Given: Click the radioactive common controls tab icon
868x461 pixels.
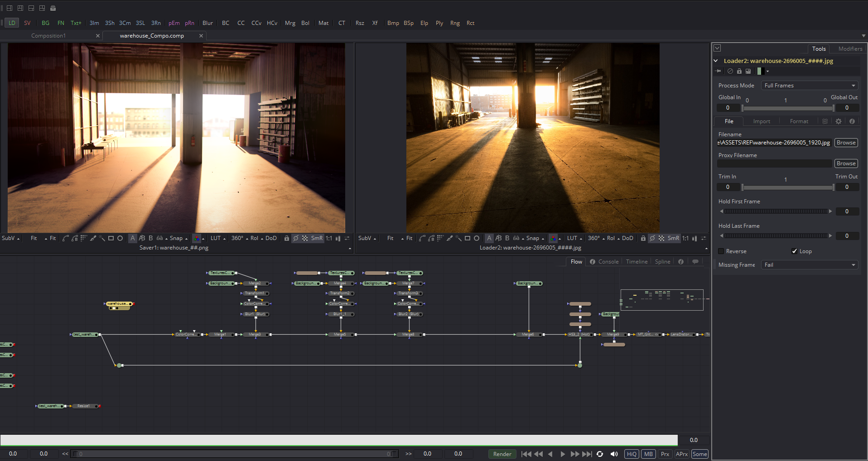Looking at the screenshot, I should point(825,121).
